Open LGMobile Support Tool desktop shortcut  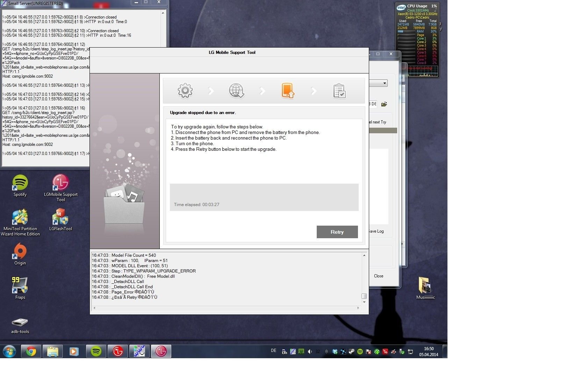pos(61,188)
